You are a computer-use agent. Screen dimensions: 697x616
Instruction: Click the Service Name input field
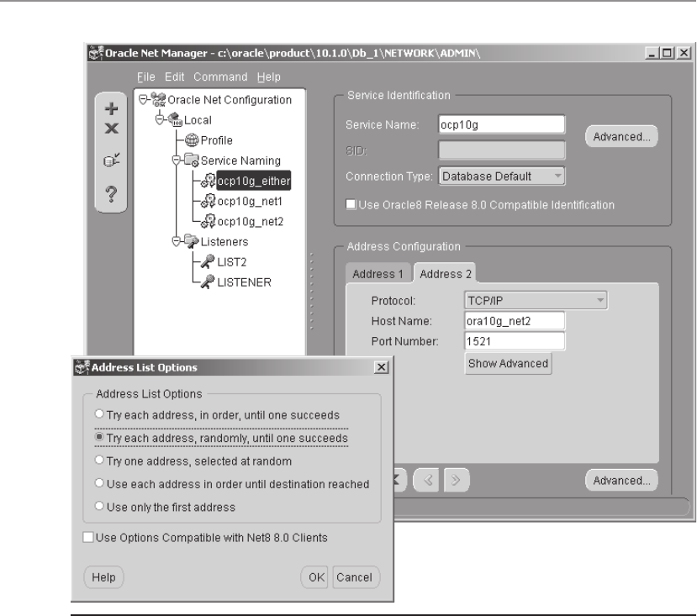[502, 124]
